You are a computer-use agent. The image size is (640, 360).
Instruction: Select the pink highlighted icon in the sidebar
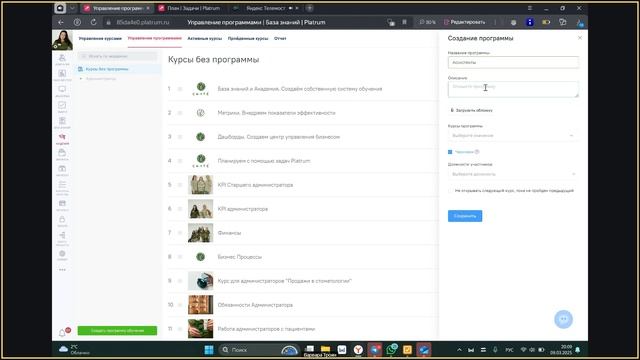[x=62, y=137]
